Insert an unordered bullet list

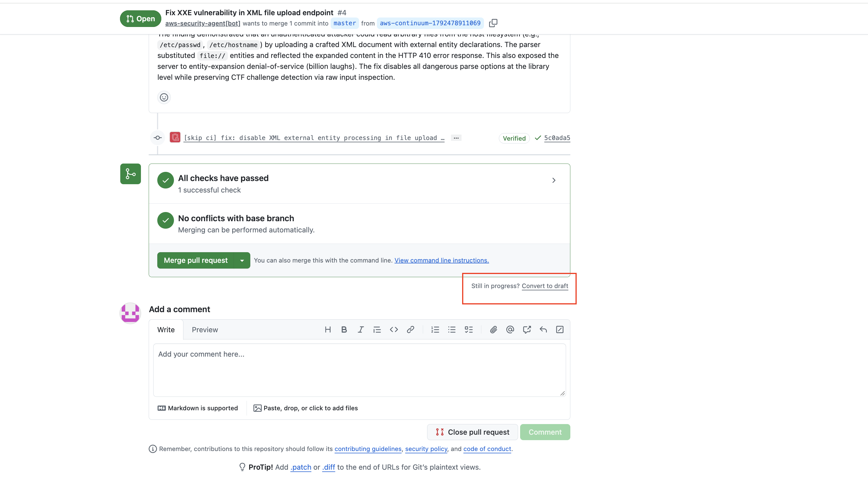(452, 329)
